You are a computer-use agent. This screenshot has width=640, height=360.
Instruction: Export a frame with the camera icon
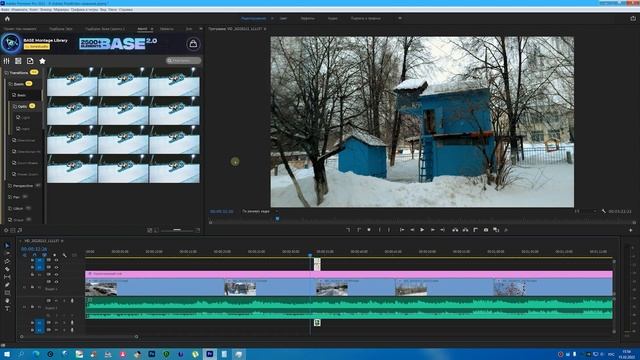click(486, 230)
